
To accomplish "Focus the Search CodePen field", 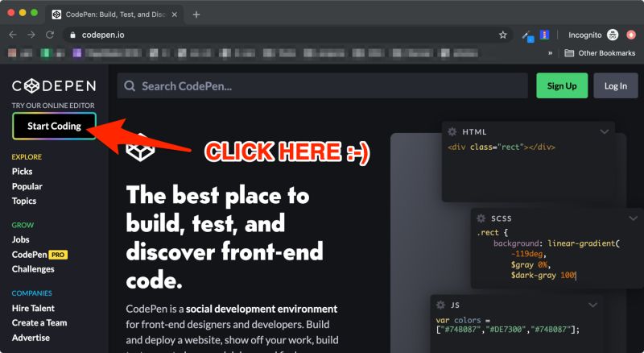I will [323, 85].
